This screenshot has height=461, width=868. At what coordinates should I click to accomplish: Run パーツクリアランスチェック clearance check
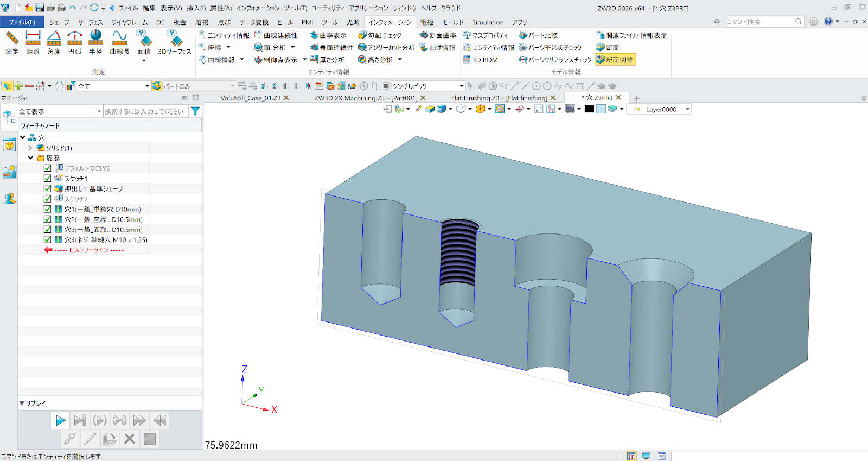pos(555,60)
